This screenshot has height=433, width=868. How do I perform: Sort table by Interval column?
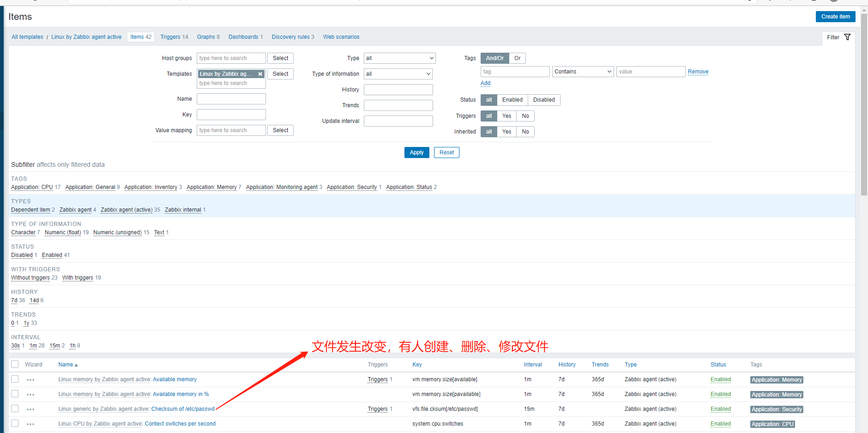[532, 365]
